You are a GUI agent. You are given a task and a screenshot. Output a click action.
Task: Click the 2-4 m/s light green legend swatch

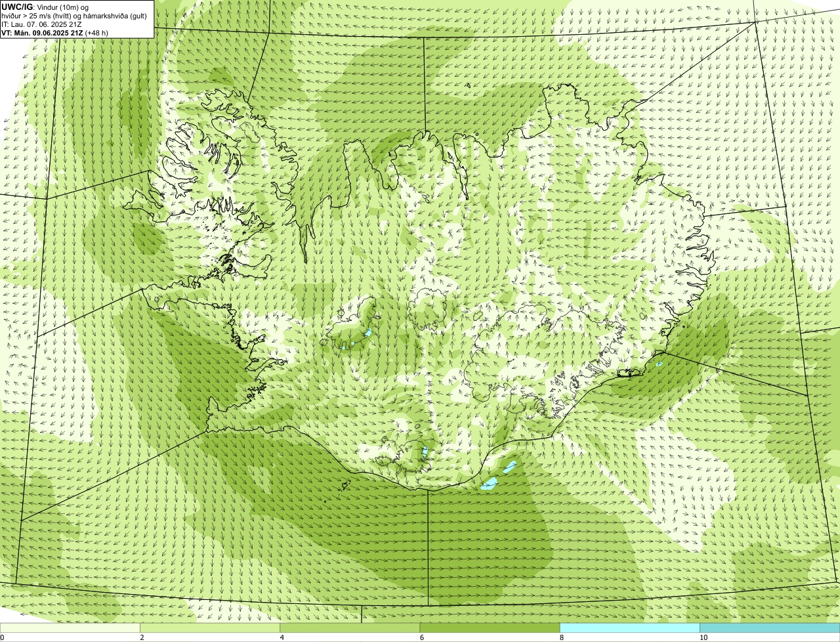[210, 628]
